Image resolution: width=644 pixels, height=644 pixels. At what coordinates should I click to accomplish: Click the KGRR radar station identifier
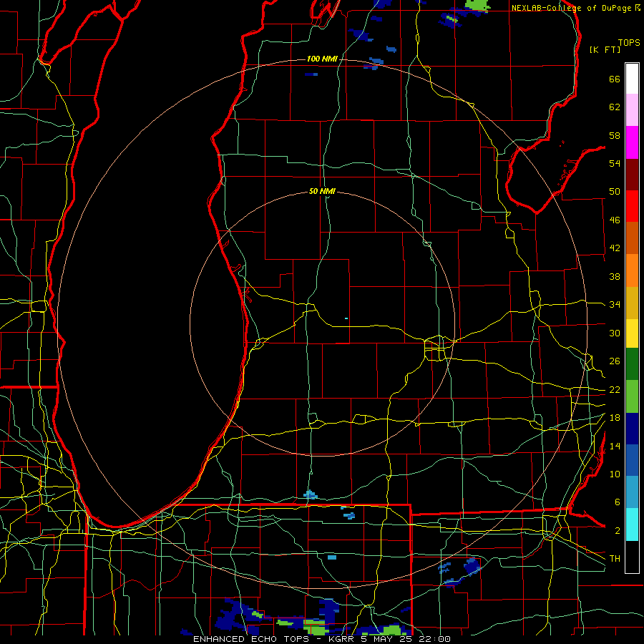click(x=341, y=639)
